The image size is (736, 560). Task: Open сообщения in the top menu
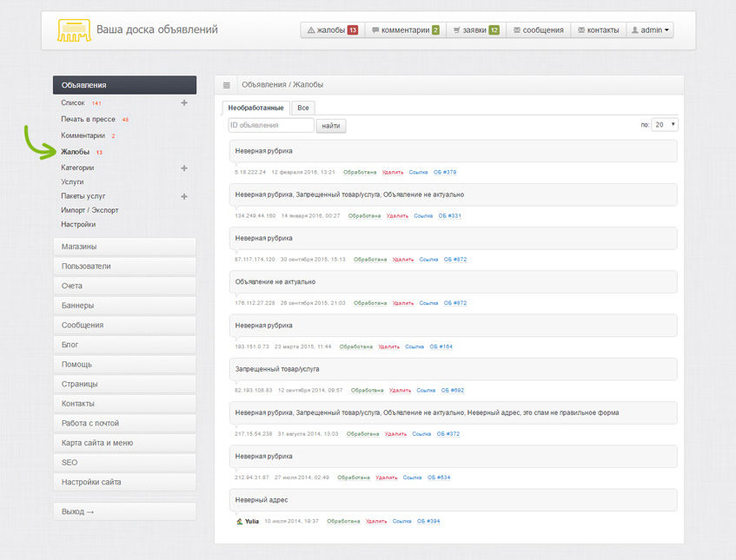tap(539, 30)
